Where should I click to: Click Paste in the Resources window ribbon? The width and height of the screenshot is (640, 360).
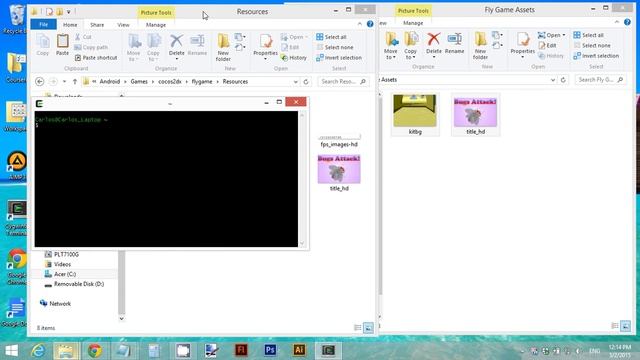(62, 45)
